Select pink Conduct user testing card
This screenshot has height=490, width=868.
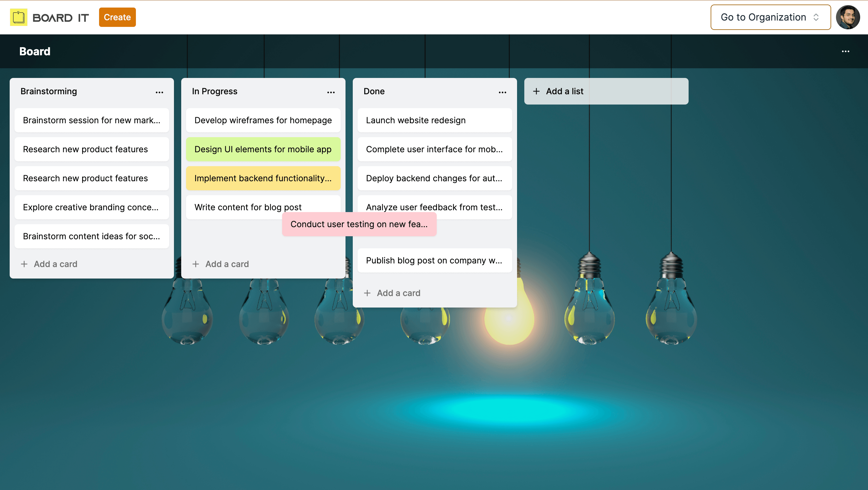(x=359, y=224)
